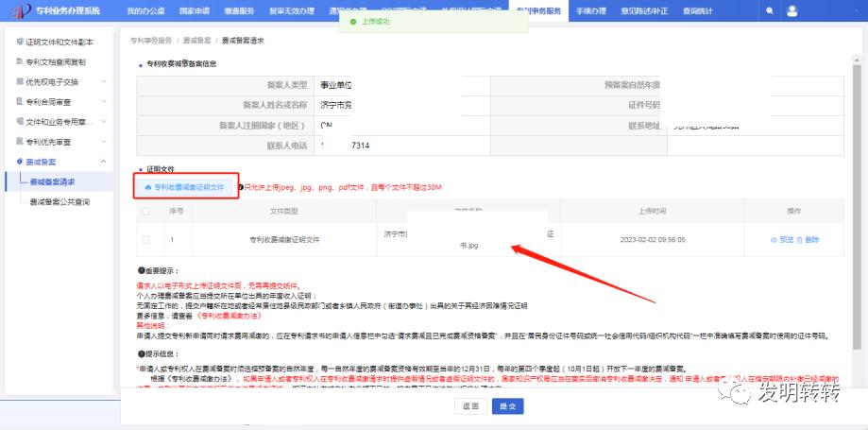This screenshot has width=868, height=430.
Task: Click green success check icon in toast
Action: [353, 22]
